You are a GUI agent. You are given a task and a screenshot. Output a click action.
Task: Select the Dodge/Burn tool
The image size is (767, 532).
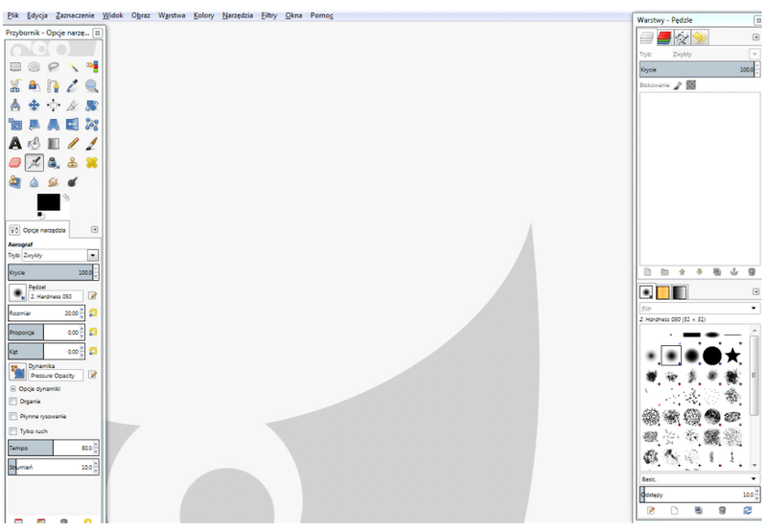[73, 182]
